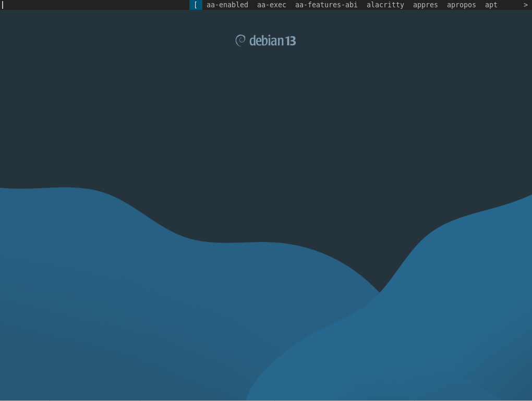Select the highlighted "[" entry in dmenu
The height and width of the screenshot is (401, 532).
point(196,5)
